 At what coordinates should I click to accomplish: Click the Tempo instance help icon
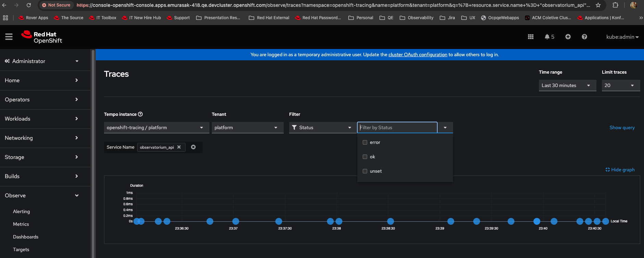tap(140, 114)
